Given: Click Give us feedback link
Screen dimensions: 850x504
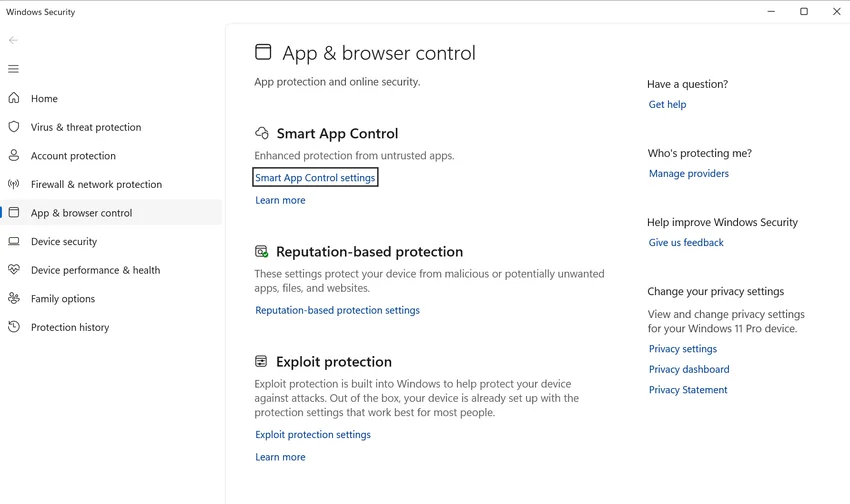Looking at the screenshot, I should 686,243.
